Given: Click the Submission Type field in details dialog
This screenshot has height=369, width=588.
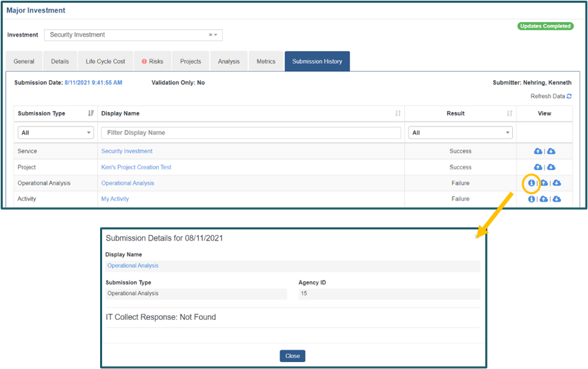Looking at the screenshot, I should tap(196, 294).
